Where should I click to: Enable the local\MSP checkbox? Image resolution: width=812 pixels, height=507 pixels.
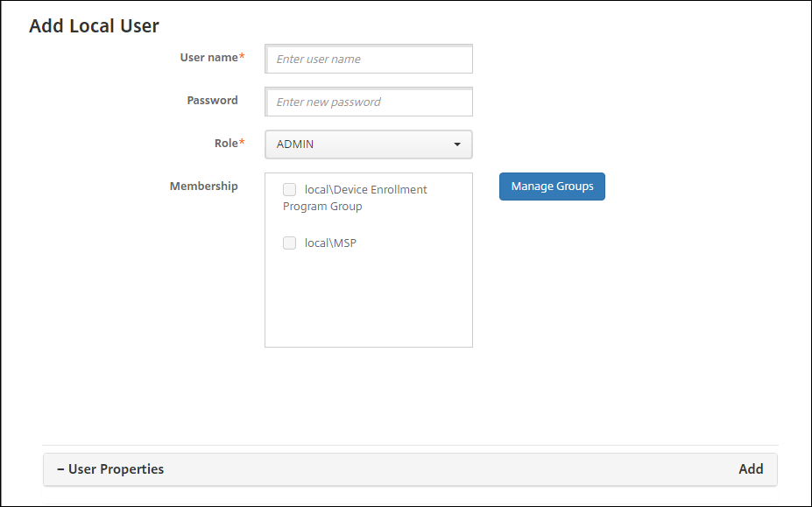289,243
